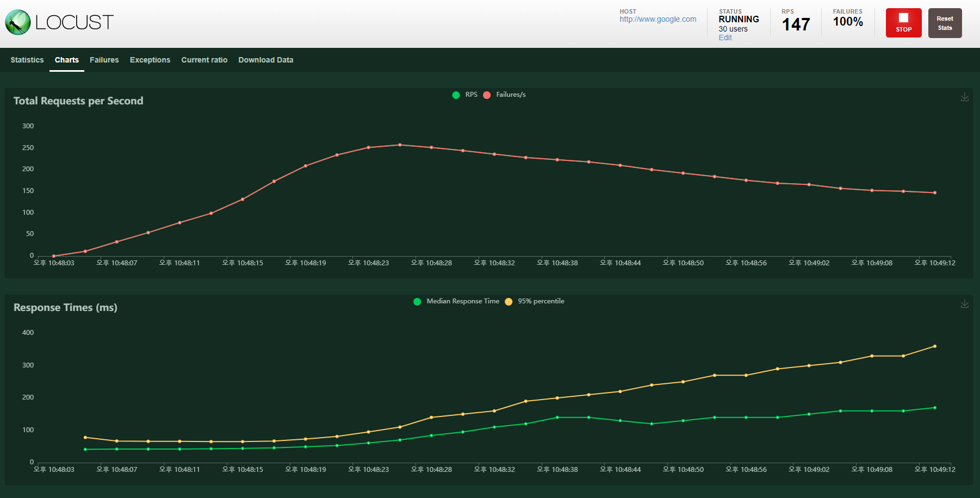Click the RUNNING status text
Image resolution: width=980 pixels, height=498 pixels.
(739, 19)
